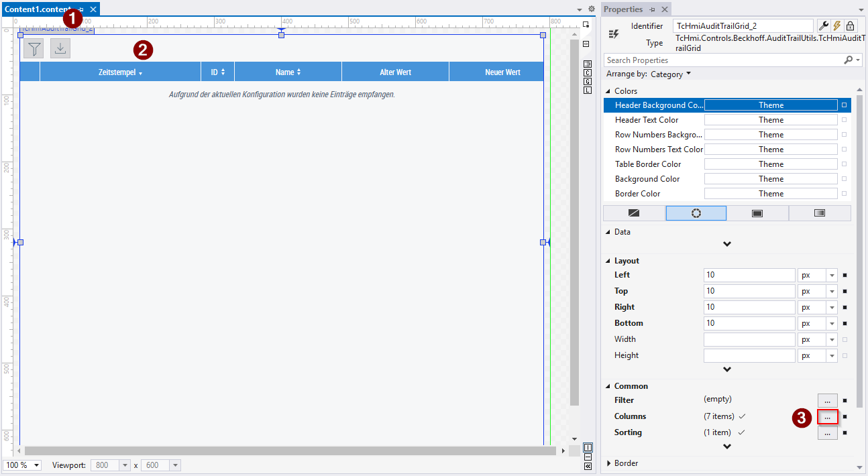Open the Sorting editor '...' button
The height and width of the screenshot is (476, 868).
[827, 432]
